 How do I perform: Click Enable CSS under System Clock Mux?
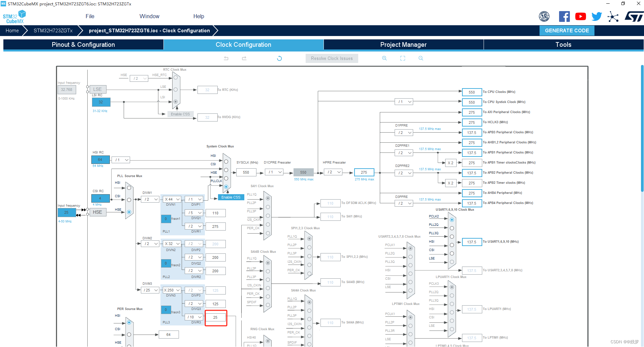point(231,197)
